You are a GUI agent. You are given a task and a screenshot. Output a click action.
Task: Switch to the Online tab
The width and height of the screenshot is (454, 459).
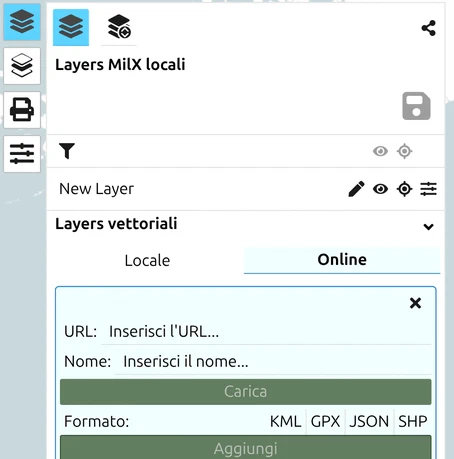coord(342,260)
